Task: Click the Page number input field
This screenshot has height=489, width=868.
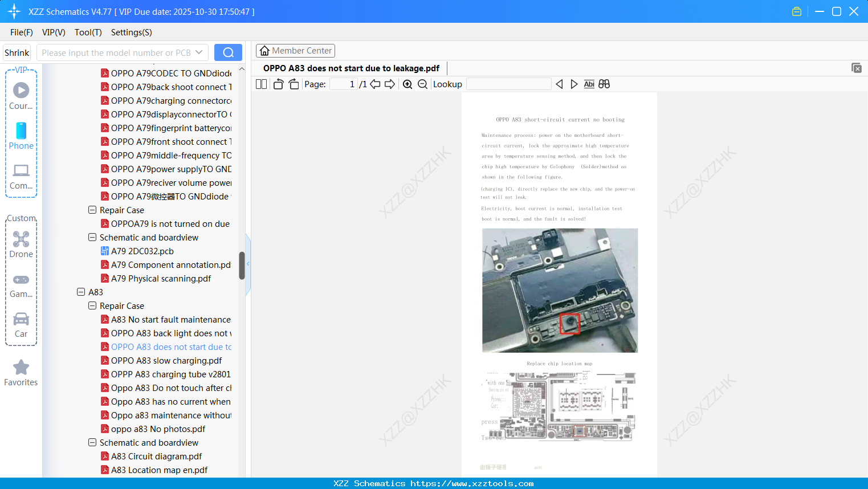Action: point(343,84)
